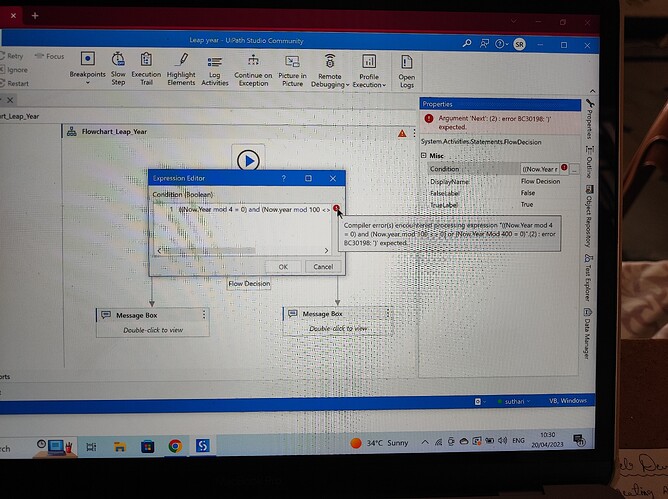Open the notification center icon
668x499 pixels.
[579, 440]
